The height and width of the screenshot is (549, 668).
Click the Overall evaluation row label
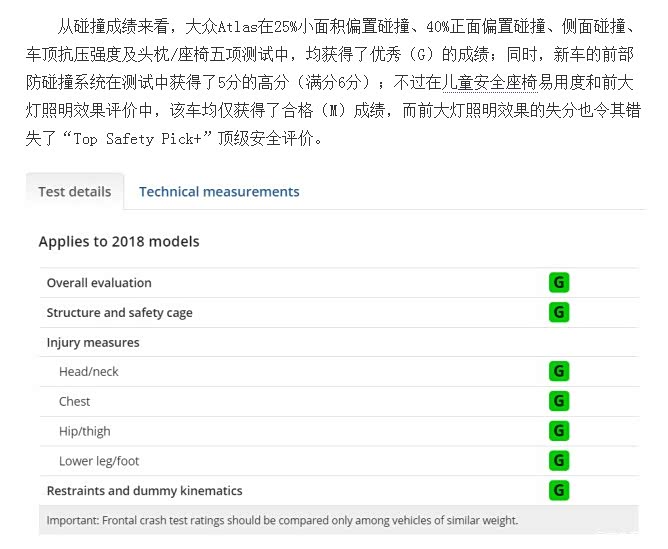[99, 283]
